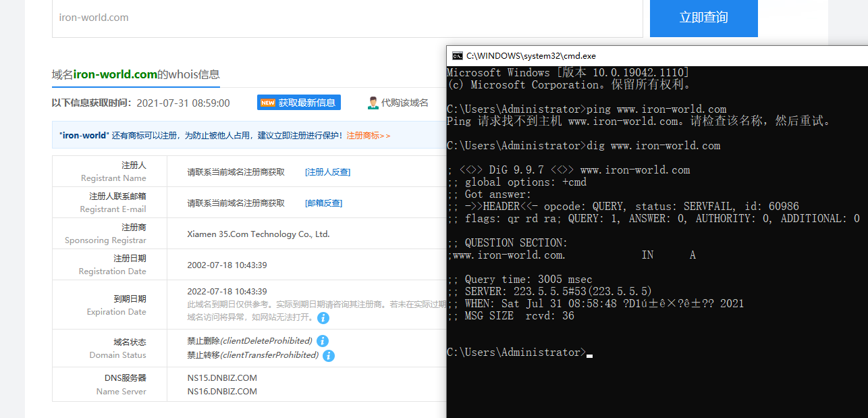
Task: Click the info icon beside clientDeleteProhibited
Action: click(323, 341)
